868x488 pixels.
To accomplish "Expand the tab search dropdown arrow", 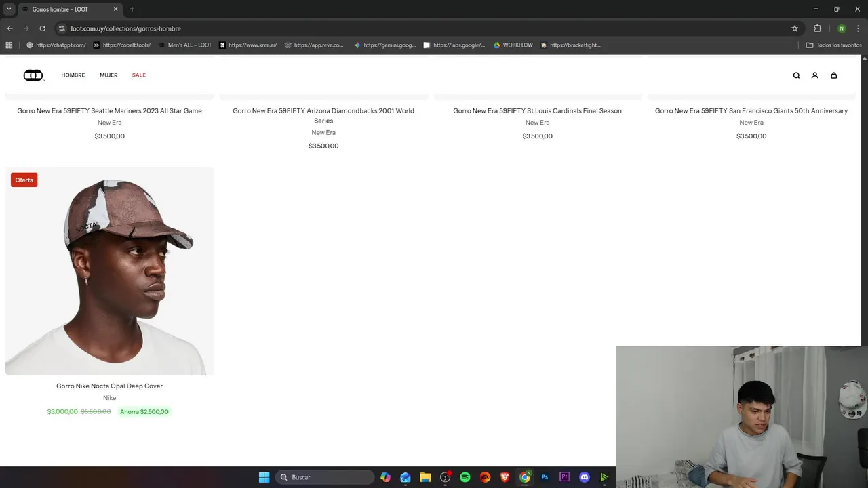I will pyautogui.click(x=9, y=9).
